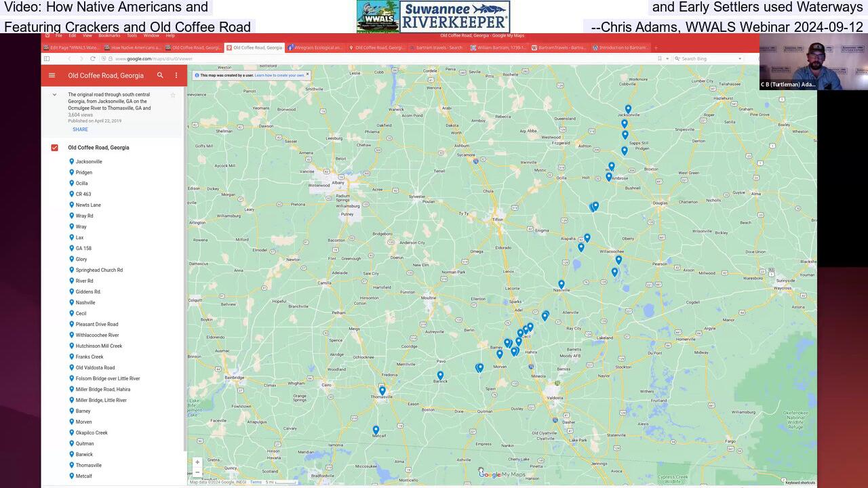The image size is (868, 488).
Task: Select Old Valdosta Road in the list
Action: [x=95, y=367]
